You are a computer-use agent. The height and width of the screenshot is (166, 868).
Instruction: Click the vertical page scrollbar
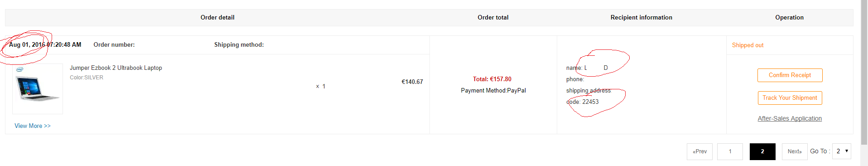click(x=864, y=73)
